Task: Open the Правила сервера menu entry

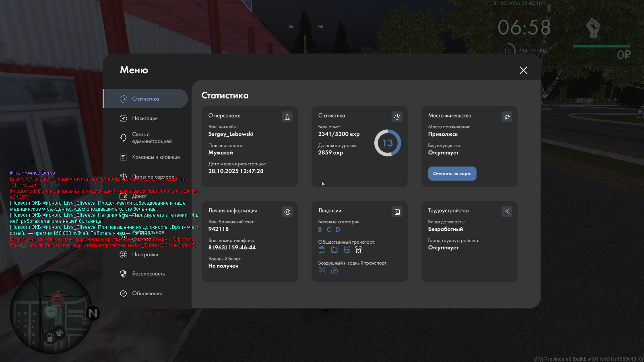Action: [145, 177]
